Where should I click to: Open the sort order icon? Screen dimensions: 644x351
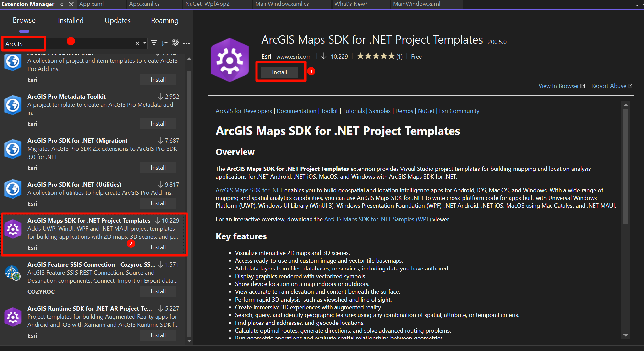coord(165,43)
